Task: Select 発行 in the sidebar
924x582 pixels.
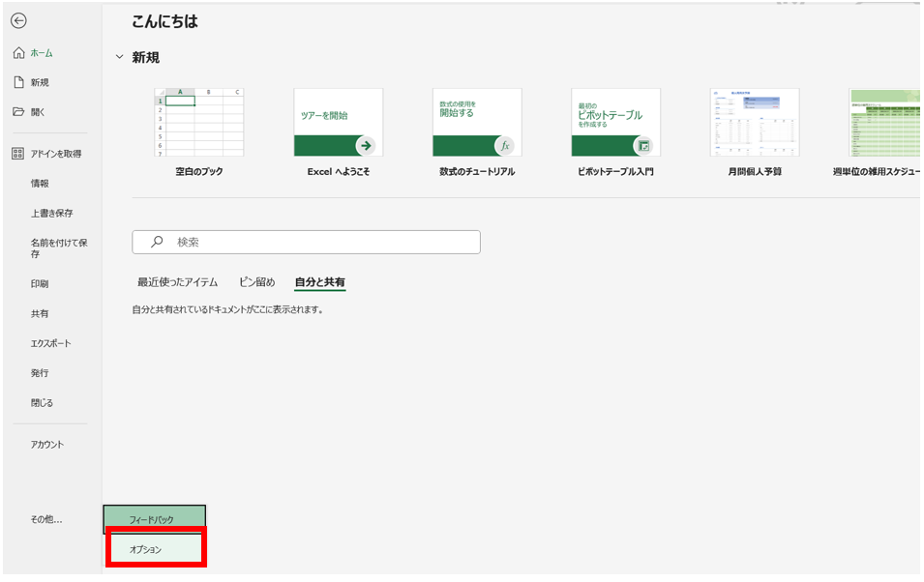Action: (x=40, y=373)
